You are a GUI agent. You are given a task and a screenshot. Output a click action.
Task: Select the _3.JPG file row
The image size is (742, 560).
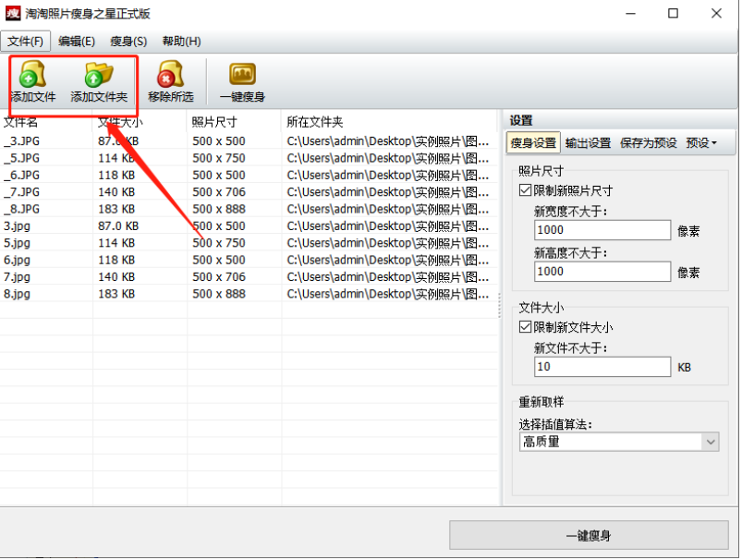tap(249, 141)
